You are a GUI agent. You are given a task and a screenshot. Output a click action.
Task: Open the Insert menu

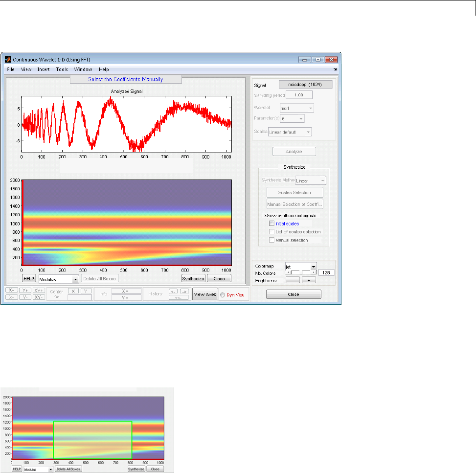pos(44,69)
